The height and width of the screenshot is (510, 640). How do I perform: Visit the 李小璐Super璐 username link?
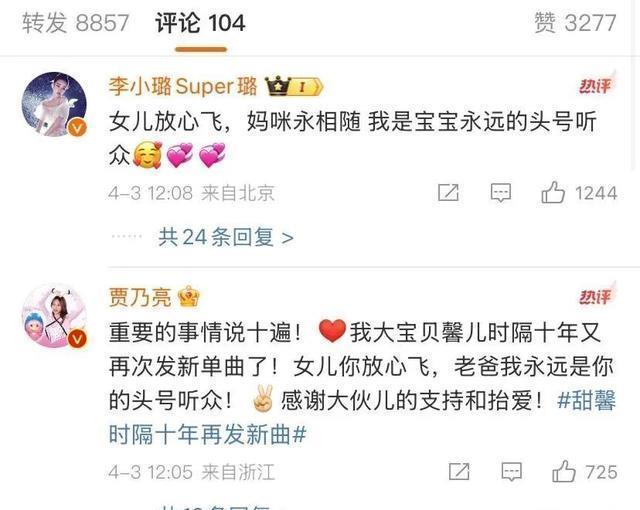[x=183, y=86]
